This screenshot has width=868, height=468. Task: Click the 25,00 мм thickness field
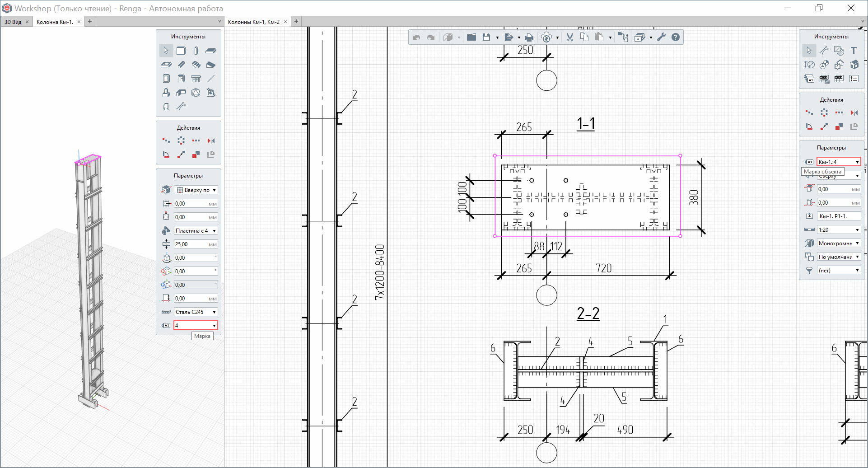point(196,244)
